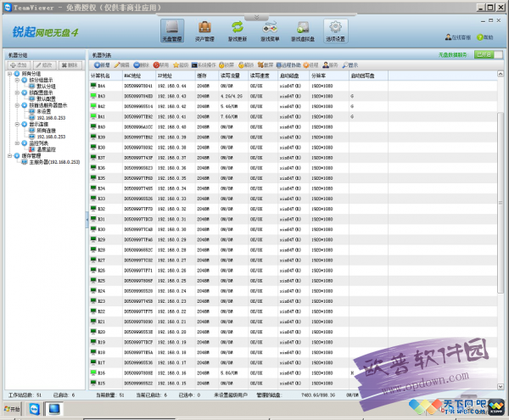Collapse the 所有分组 tree node

click(9, 74)
